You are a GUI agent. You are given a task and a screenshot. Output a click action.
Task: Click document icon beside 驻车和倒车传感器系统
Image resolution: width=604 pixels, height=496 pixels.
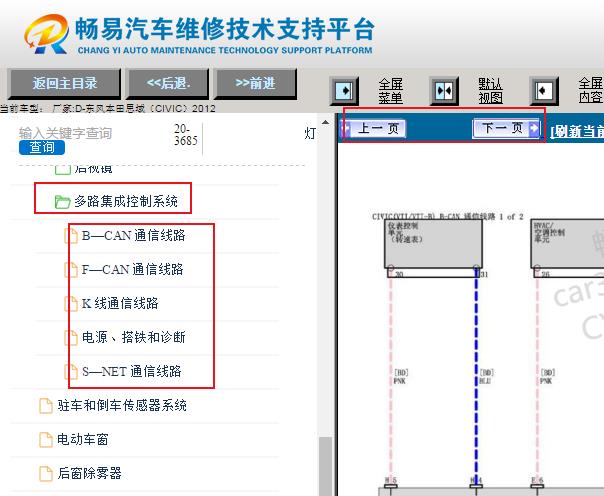pos(46,406)
